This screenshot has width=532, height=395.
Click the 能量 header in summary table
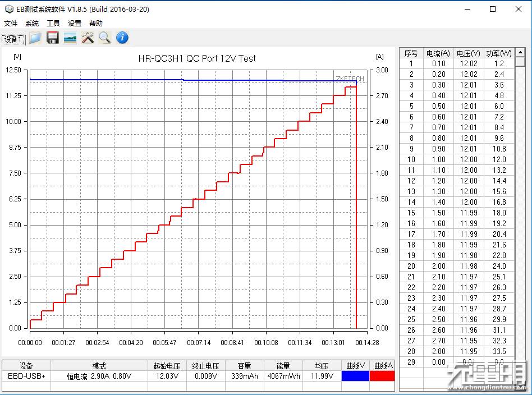tap(283, 365)
